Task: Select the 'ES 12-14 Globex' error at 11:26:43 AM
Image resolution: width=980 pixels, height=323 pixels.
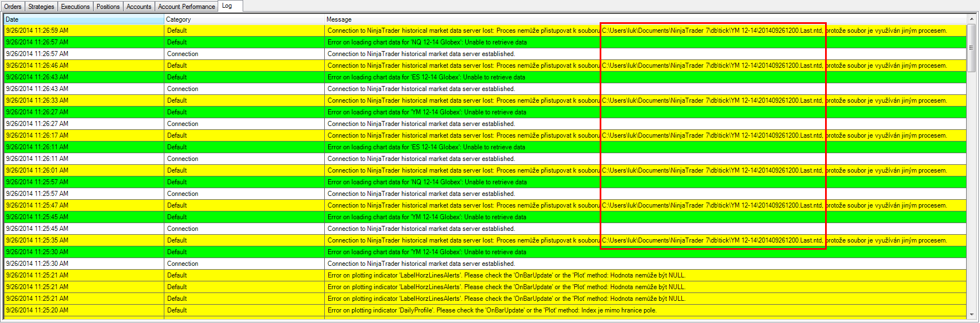Action: 645,77
